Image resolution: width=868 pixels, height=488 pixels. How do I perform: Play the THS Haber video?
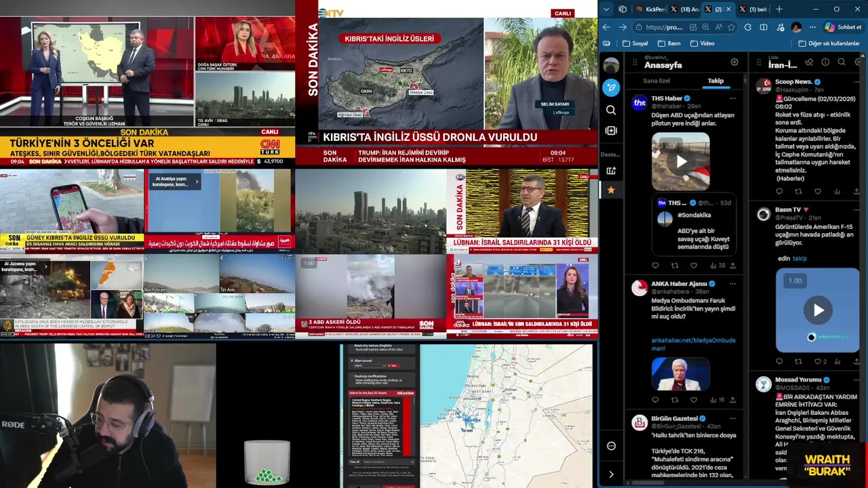pyautogui.click(x=682, y=161)
